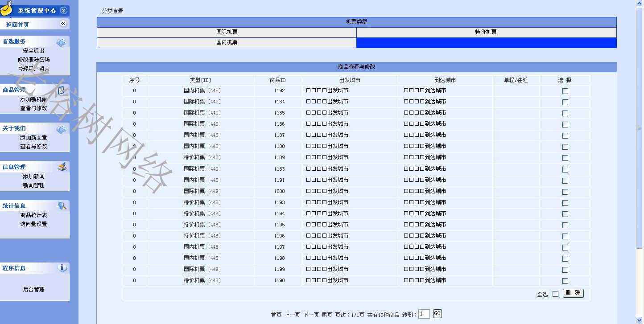Viewport: 644px width, 324px height.
Task: Check the box for product ID 1192
Action: click(x=565, y=91)
